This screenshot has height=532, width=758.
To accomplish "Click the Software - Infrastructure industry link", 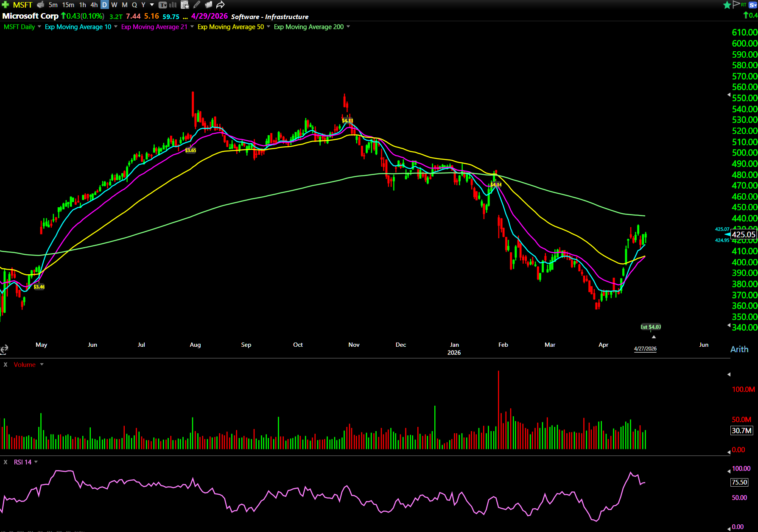I will pyautogui.click(x=269, y=17).
